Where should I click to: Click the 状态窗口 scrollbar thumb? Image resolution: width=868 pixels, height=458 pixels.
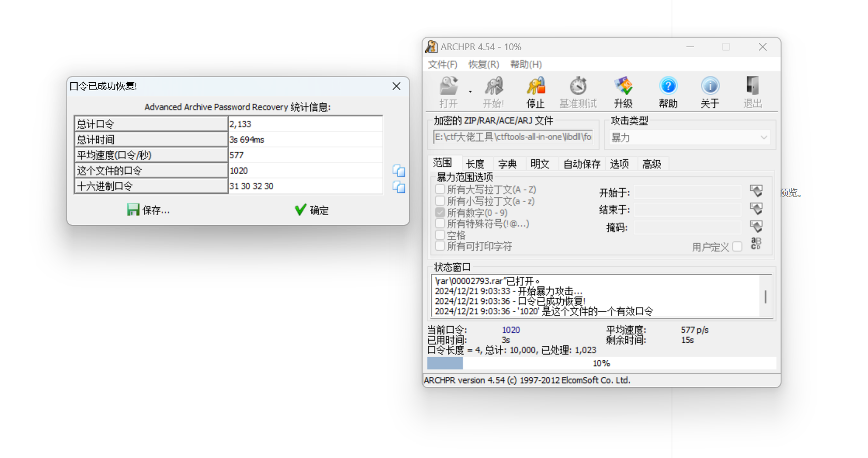(766, 297)
